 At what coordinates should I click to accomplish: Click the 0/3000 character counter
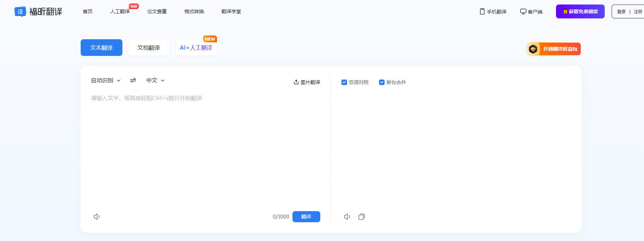click(x=281, y=217)
